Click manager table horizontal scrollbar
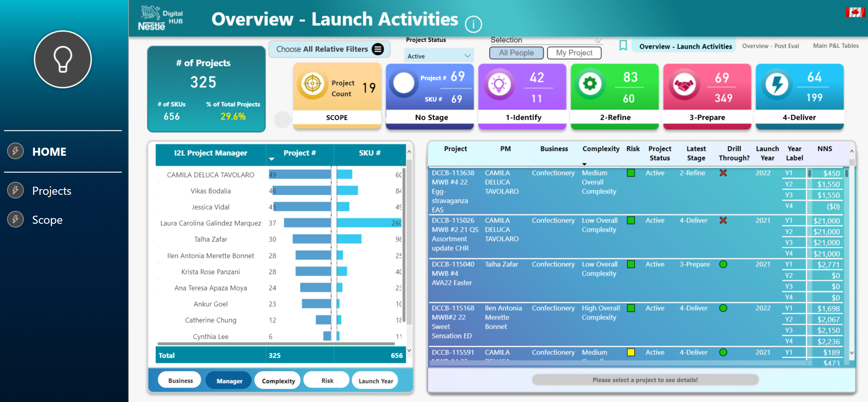Image resolution: width=868 pixels, height=402 pixels. tap(276, 344)
